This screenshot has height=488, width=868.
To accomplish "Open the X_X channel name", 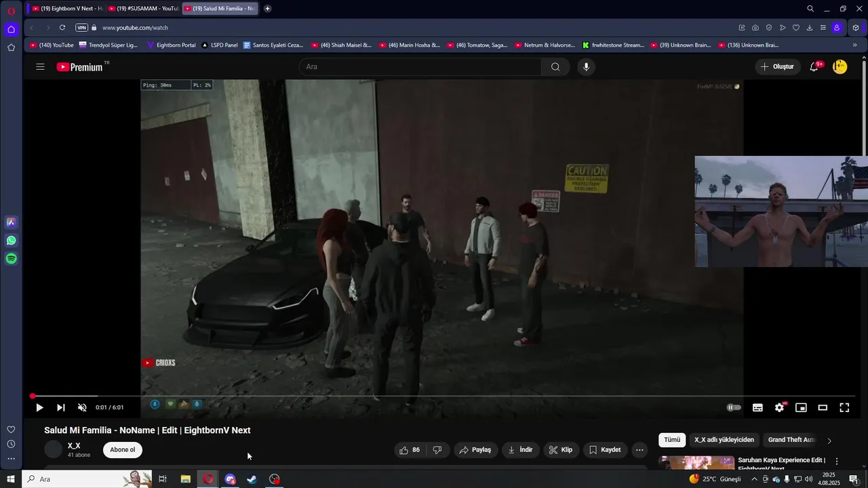I will tap(74, 445).
